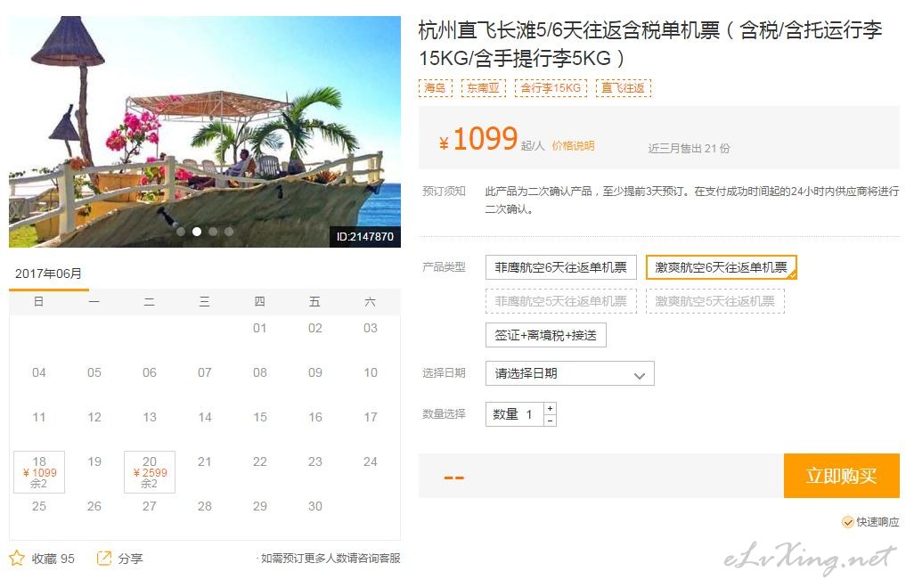Click the ID:2147870 label on photo
Screen dimensions: 906x588
tap(365, 237)
